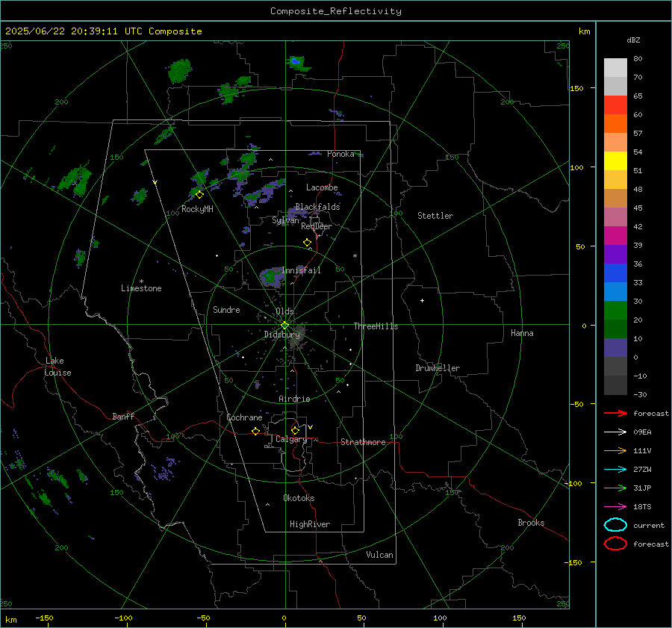Viewport: 672px width, 628px height.
Task: Select the Limestone label
Action: 141,288
